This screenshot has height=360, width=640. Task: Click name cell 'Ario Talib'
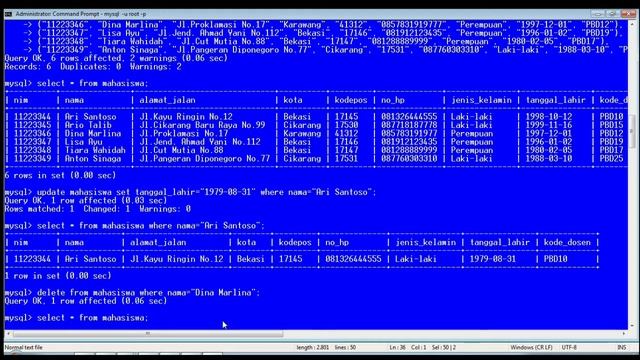(x=88, y=125)
